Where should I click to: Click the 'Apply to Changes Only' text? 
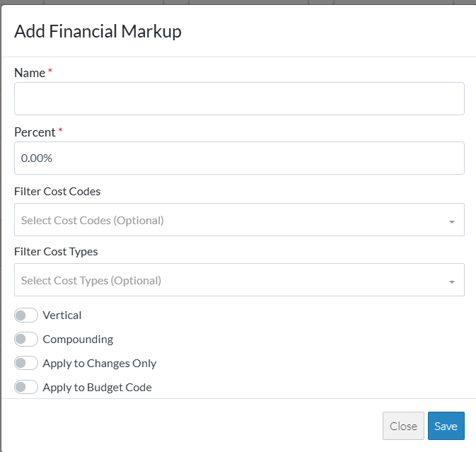pos(100,364)
